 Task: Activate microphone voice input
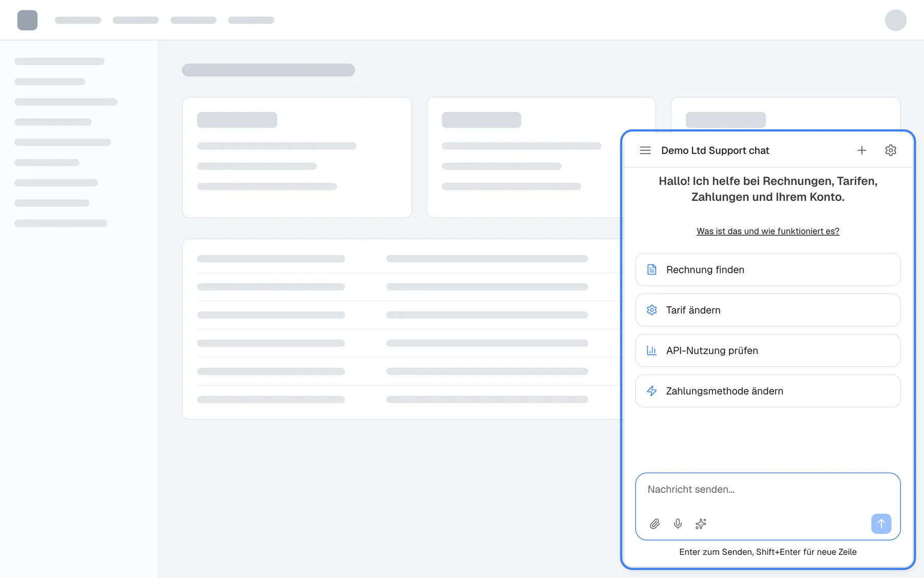coord(678,524)
